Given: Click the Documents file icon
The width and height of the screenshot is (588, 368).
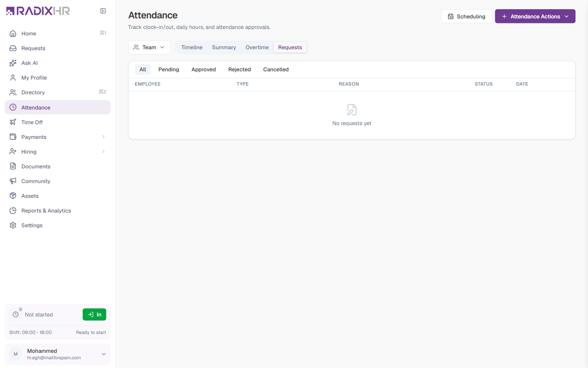Looking at the screenshot, I should point(13,167).
